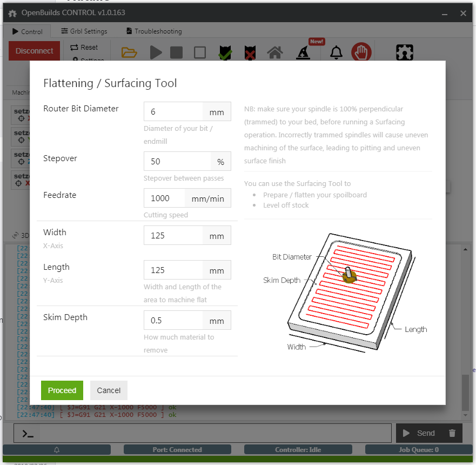Goto zero using the red X icon
476x465 pixels.
click(249, 52)
